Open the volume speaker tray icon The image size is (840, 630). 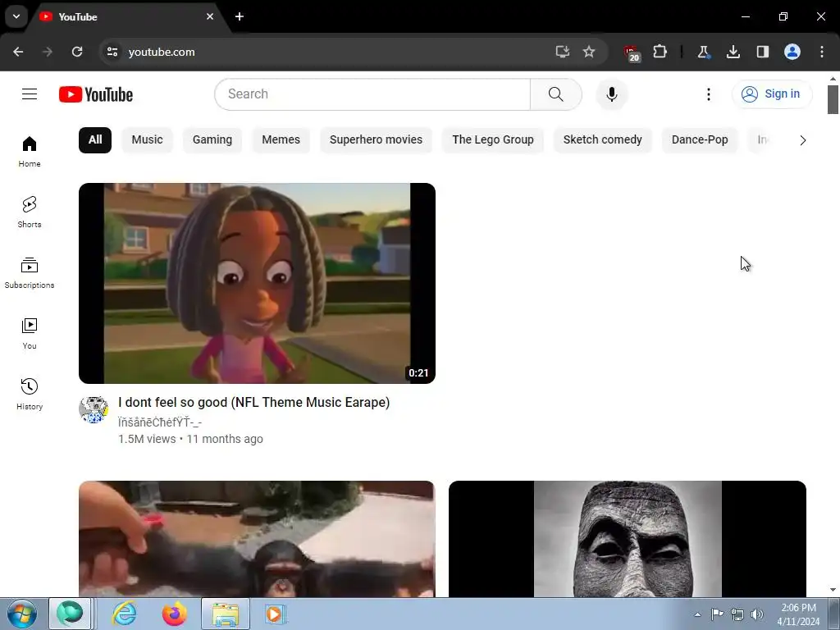click(x=757, y=614)
